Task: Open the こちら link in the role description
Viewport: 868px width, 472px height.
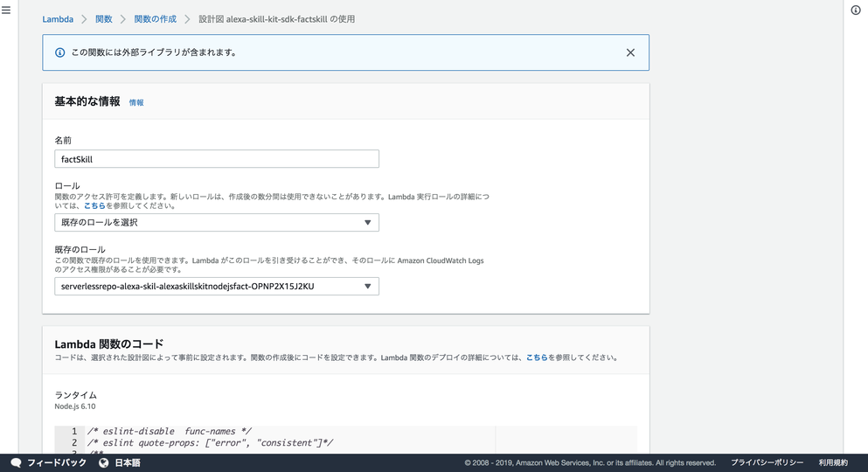Action: (94, 205)
